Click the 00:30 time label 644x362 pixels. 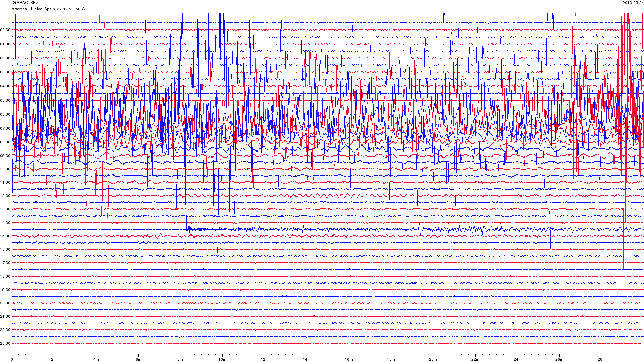(5, 30)
